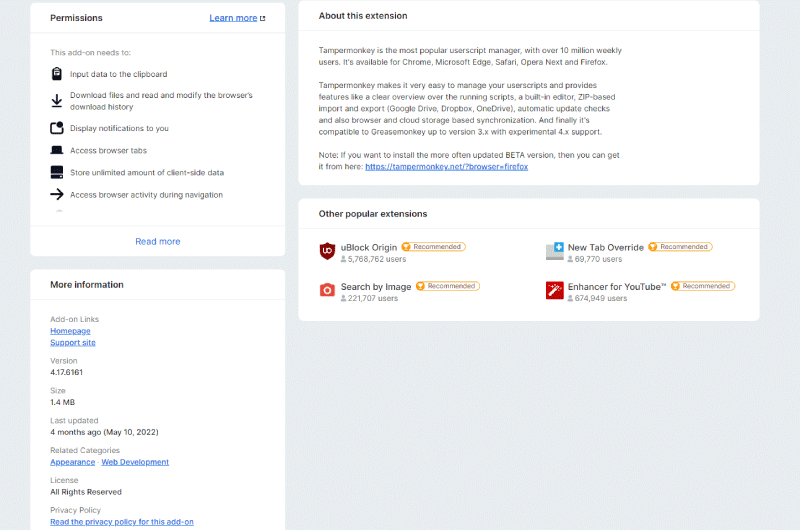
Task: Click the external link icon beside Learn more
Action: click(x=263, y=18)
